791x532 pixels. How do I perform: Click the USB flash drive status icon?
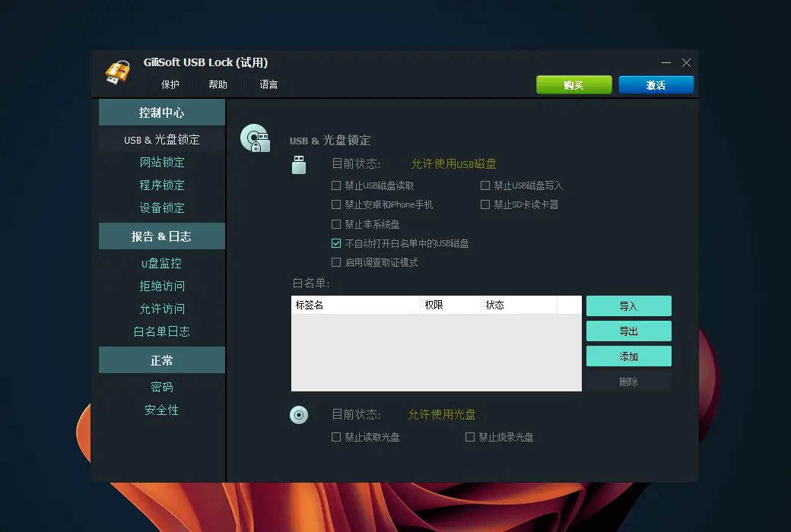click(x=299, y=164)
